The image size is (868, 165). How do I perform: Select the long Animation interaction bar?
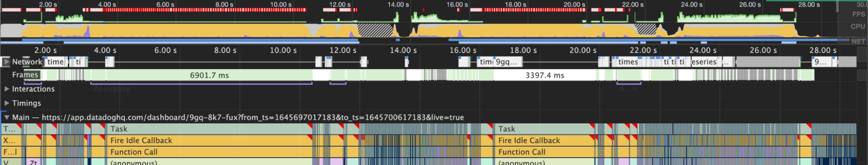[201, 84]
